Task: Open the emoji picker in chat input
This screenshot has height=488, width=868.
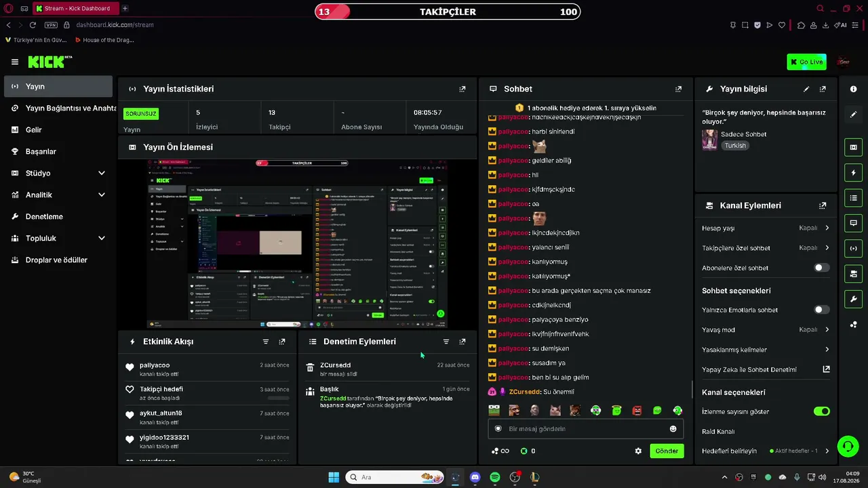Action: click(673, 429)
